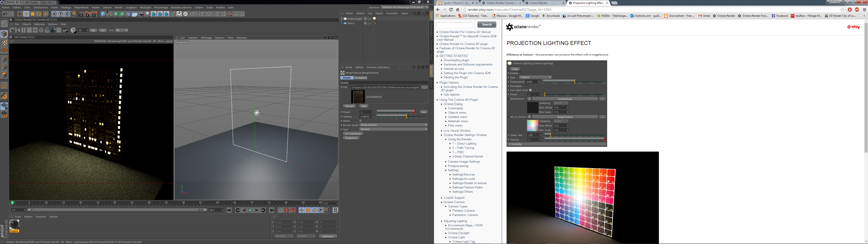Enable the Invert checkbox
The width and height of the screenshot is (868, 244).
(361, 121)
